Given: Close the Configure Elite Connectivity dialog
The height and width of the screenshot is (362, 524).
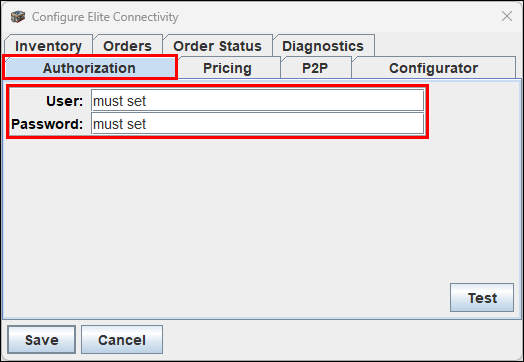Looking at the screenshot, I should [507, 16].
